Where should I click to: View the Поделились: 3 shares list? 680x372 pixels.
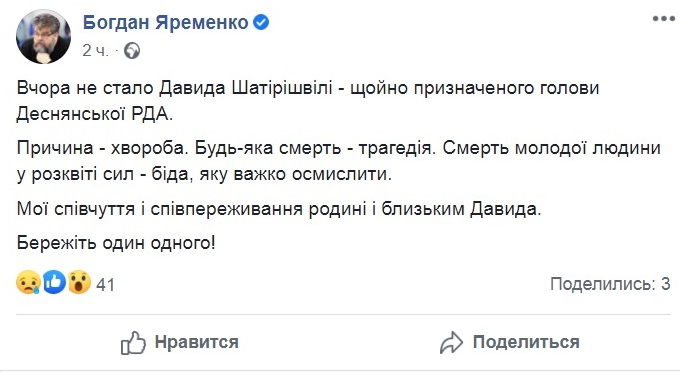[x=610, y=284]
